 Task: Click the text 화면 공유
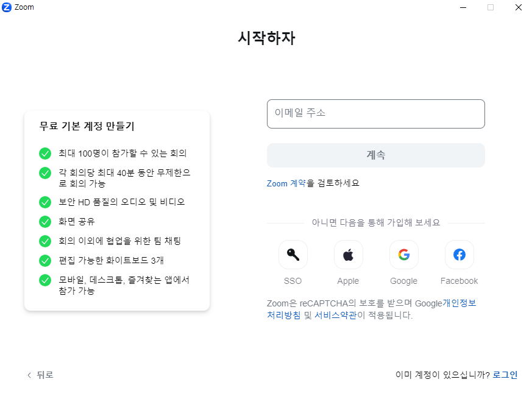click(x=77, y=222)
